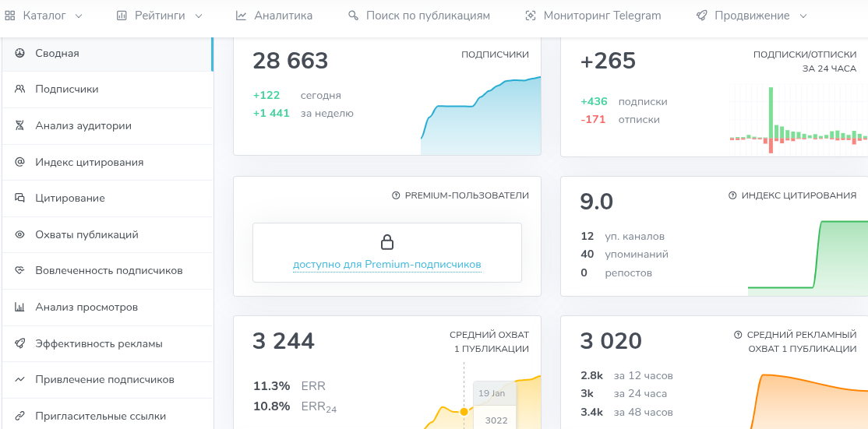
Task: Click the help icon beside PREMIUM-ПОЛЬЗОВАТЕЛИ
Action: tap(395, 195)
